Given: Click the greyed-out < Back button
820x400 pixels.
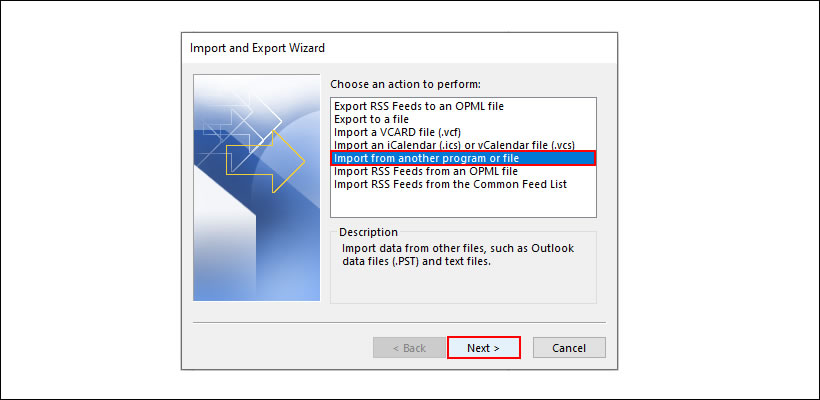Looking at the screenshot, I should pyautogui.click(x=409, y=348).
